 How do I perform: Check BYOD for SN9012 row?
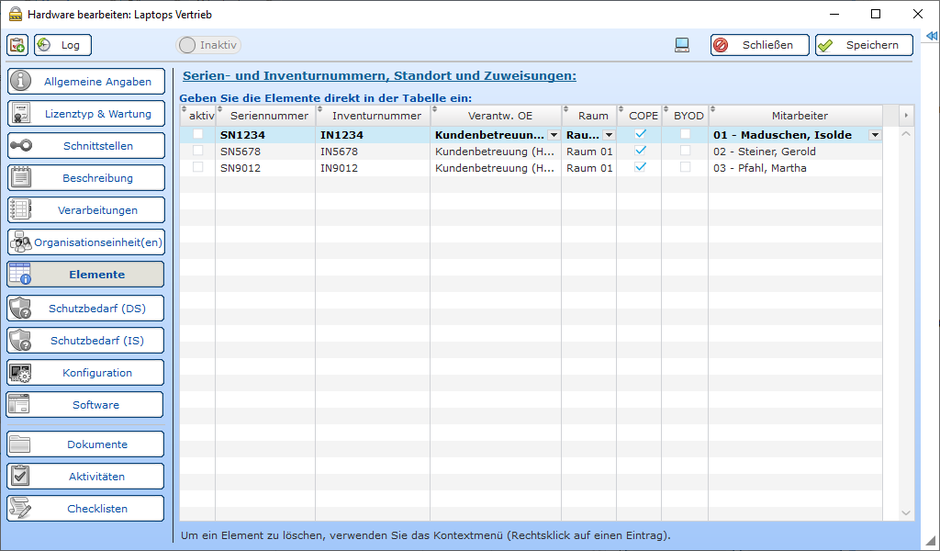[685, 167]
